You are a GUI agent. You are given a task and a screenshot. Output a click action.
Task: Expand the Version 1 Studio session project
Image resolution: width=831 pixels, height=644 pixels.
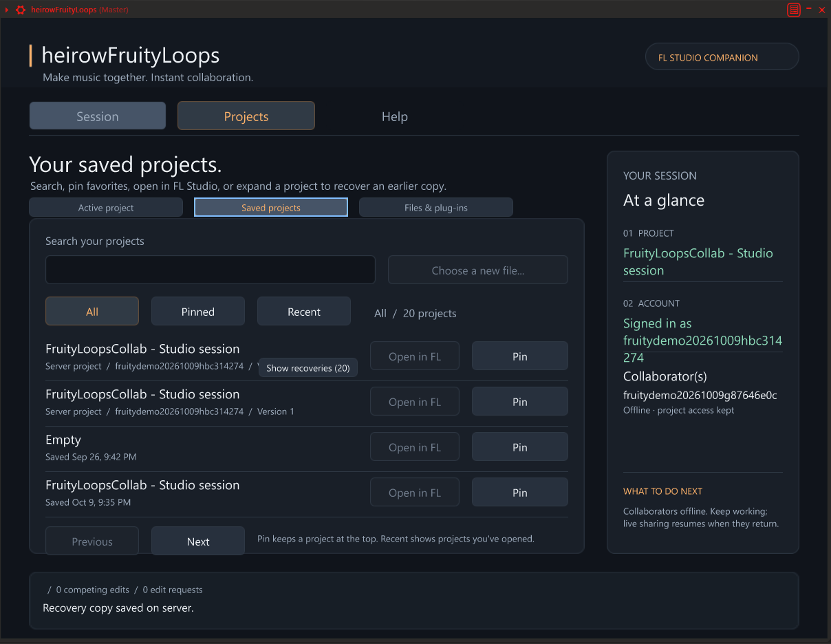(x=203, y=402)
